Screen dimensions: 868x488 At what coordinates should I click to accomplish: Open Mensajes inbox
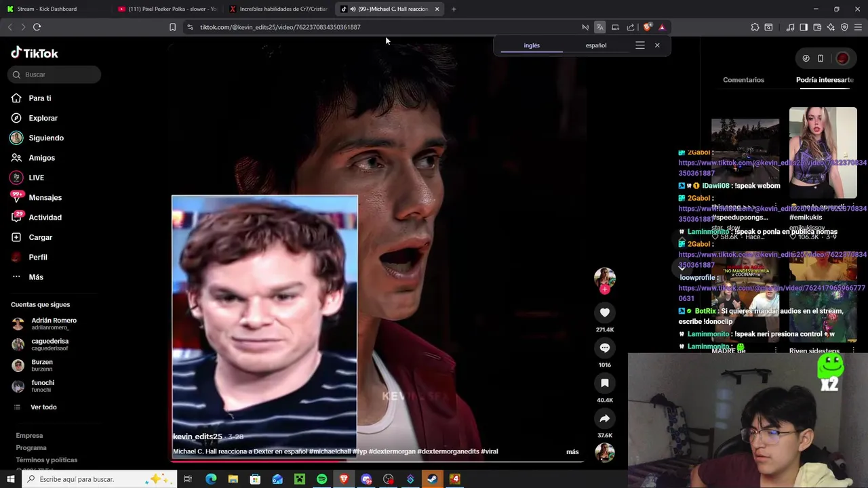(x=45, y=197)
